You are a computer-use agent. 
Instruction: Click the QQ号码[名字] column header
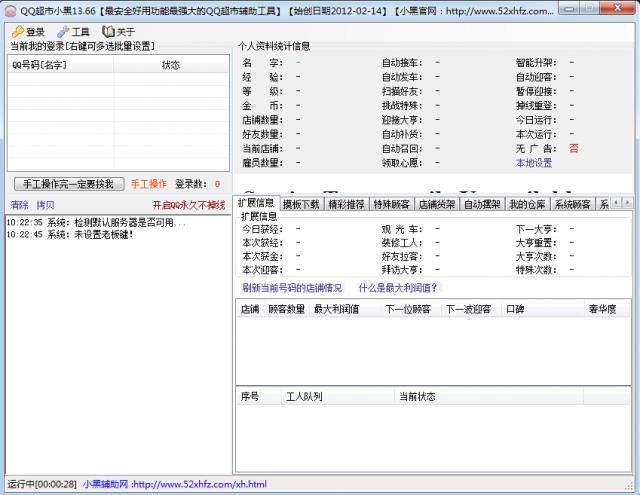coord(60,65)
